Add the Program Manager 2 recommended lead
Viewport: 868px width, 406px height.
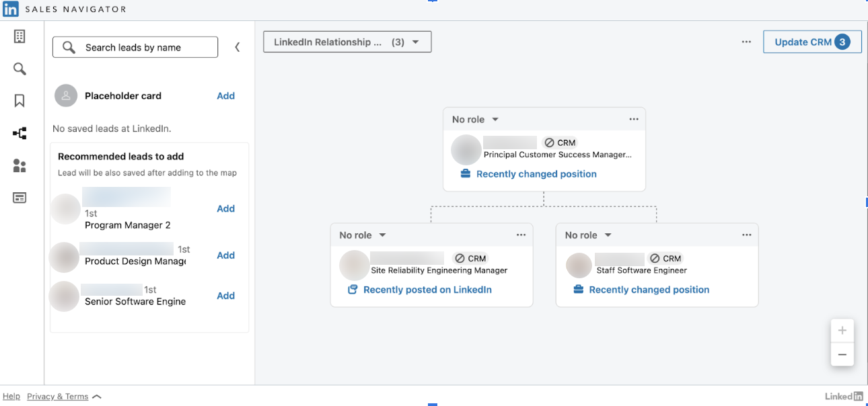(x=225, y=209)
